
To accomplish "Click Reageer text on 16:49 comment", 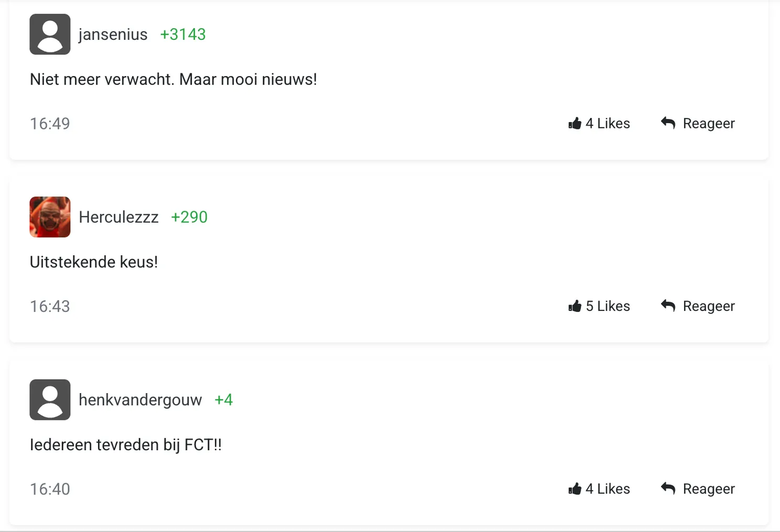I will point(709,124).
